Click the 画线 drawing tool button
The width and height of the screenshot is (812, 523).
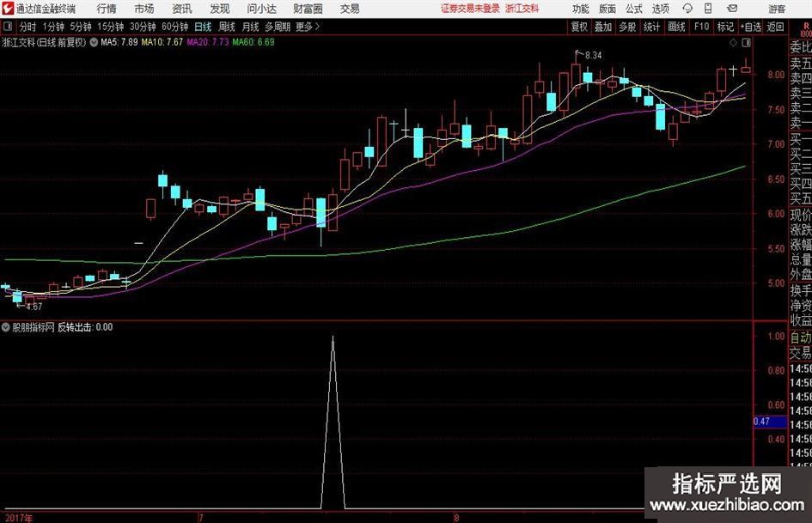point(676,27)
